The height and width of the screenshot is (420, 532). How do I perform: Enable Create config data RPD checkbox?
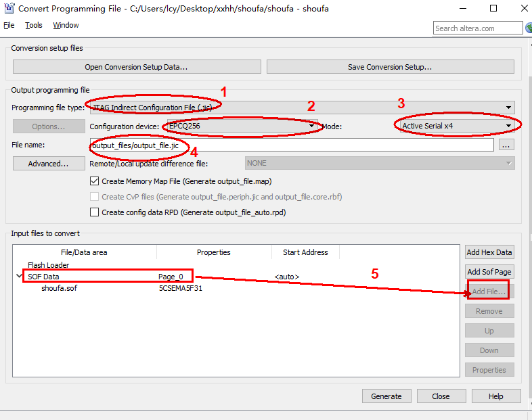pos(94,212)
